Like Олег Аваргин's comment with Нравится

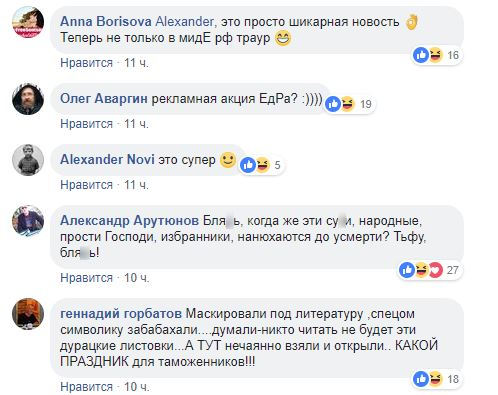(86, 124)
